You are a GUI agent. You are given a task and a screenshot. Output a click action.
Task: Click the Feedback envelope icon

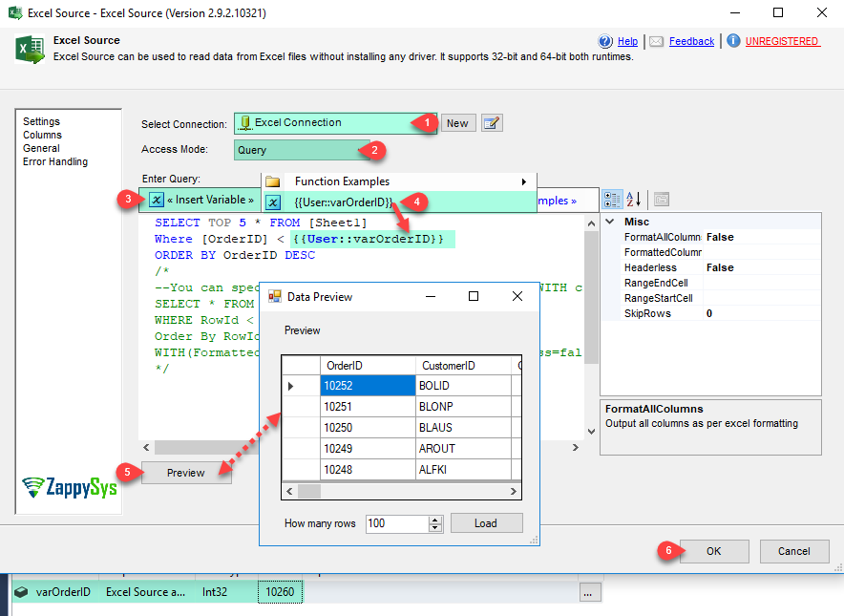pos(656,41)
